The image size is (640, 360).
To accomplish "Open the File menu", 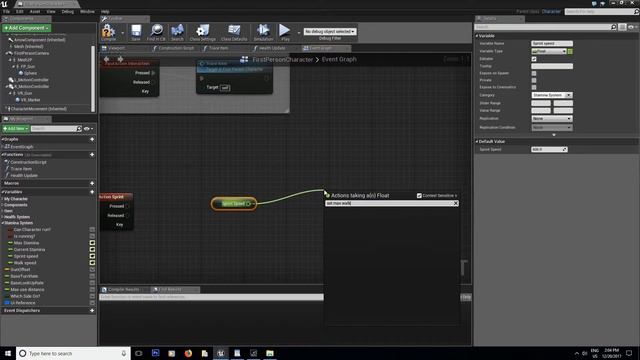I will (6, 11).
